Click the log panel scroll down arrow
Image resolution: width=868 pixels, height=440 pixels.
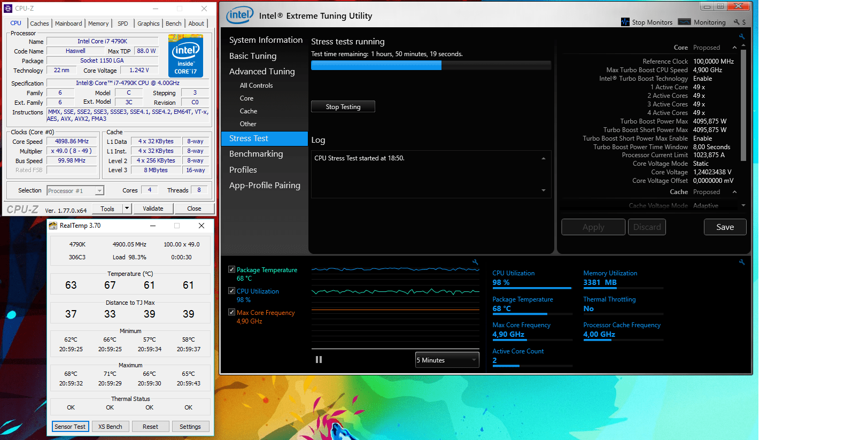(x=544, y=190)
